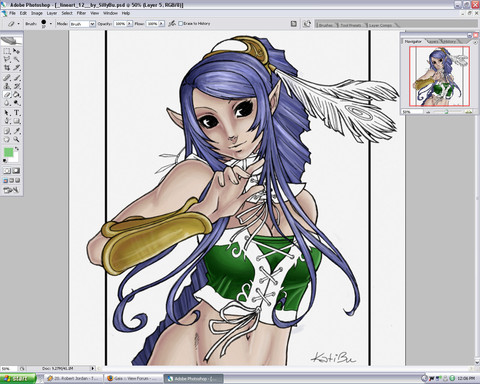Switch to Standard editing mode
The width and height of the screenshot is (480, 384).
click(7, 171)
